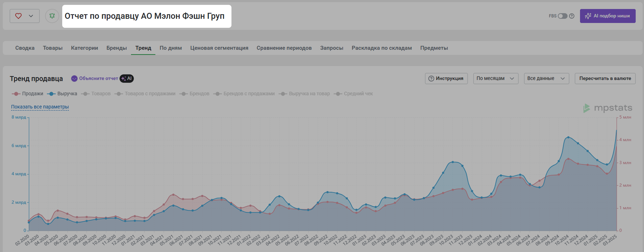Enable Товаров с продажами series

point(145,94)
